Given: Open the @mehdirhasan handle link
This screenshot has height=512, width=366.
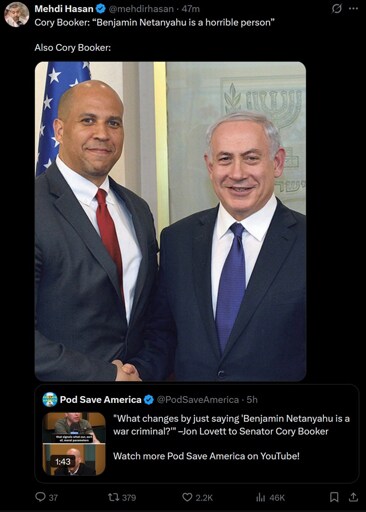Looking at the screenshot, I should coord(141,9).
